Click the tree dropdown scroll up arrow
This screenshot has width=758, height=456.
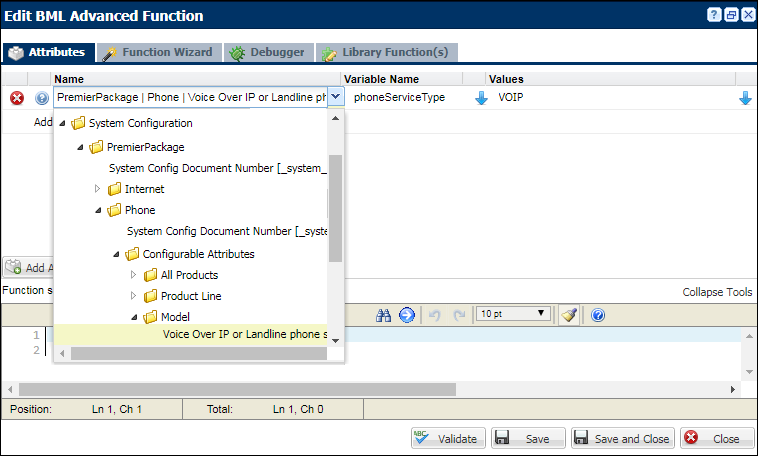tap(335, 118)
